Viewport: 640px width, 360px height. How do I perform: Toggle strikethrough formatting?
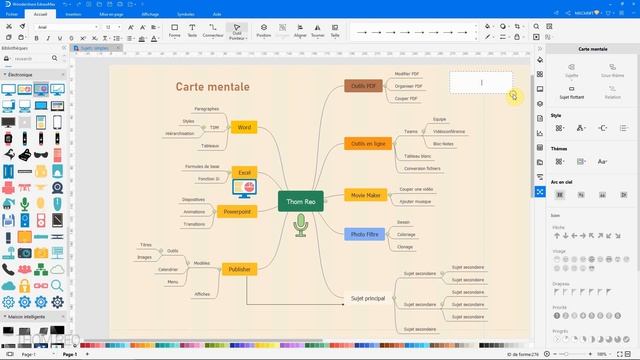(71, 38)
